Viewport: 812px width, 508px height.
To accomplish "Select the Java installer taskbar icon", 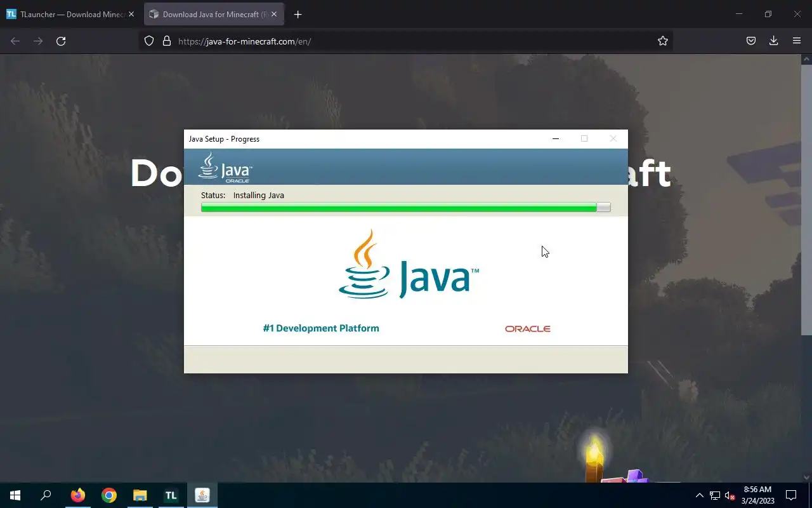I will point(202,495).
